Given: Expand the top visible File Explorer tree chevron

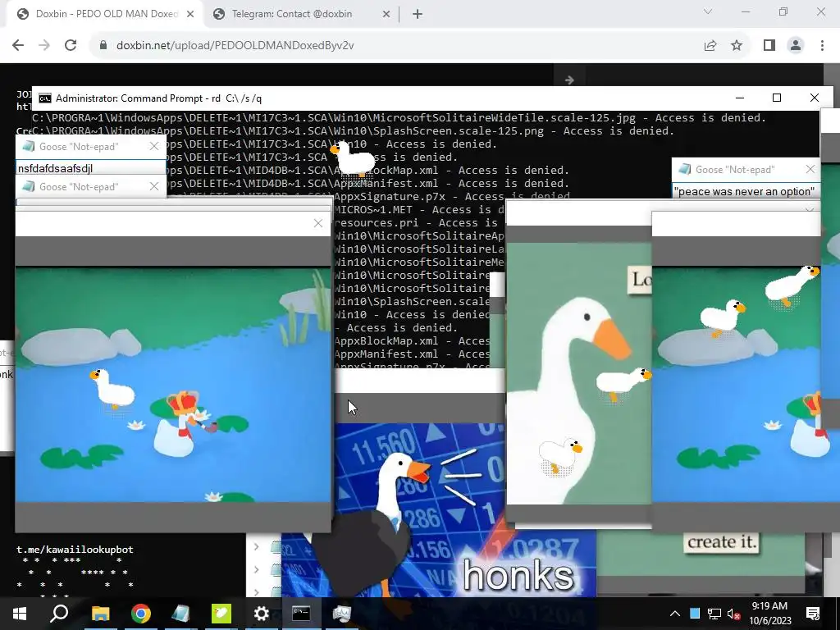Looking at the screenshot, I should [x=256, y=546].
